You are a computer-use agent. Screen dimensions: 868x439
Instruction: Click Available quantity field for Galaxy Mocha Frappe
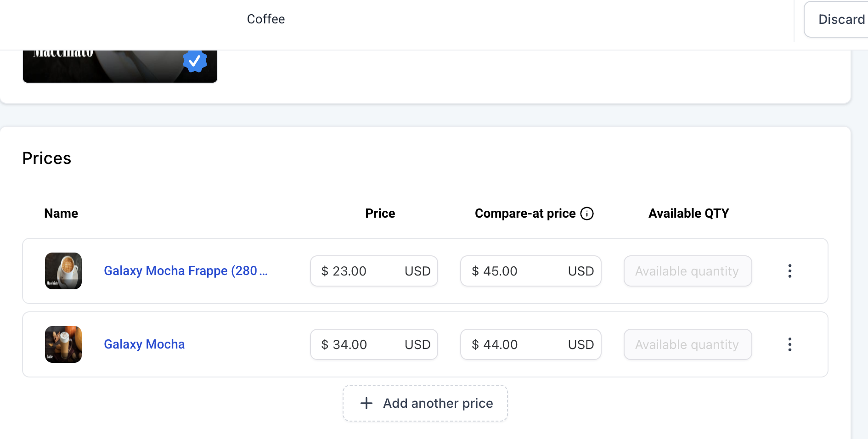(x=687, y=271)
